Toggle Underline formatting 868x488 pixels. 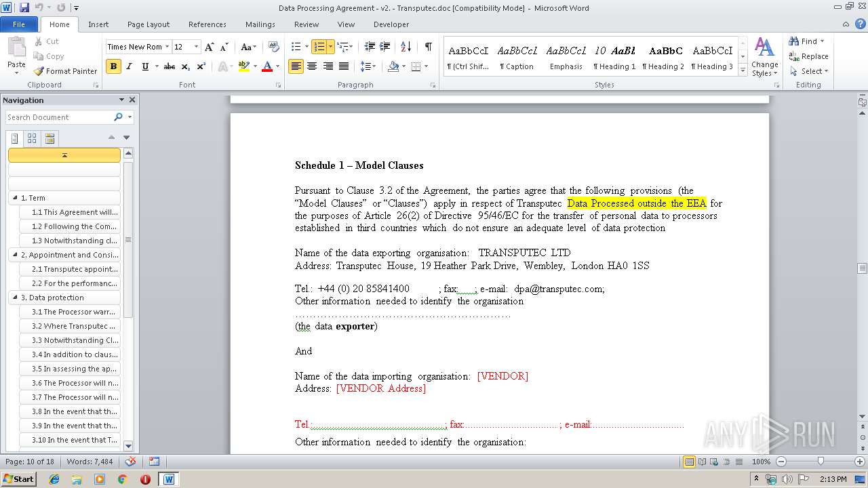coord(145,66)
